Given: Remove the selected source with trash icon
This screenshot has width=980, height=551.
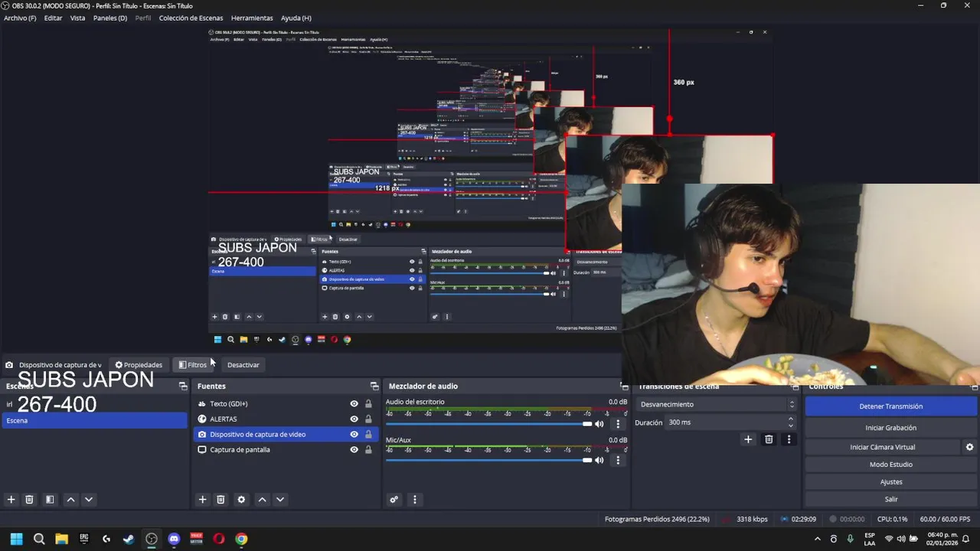Looking at the screenshot, I should pos(220,500).
